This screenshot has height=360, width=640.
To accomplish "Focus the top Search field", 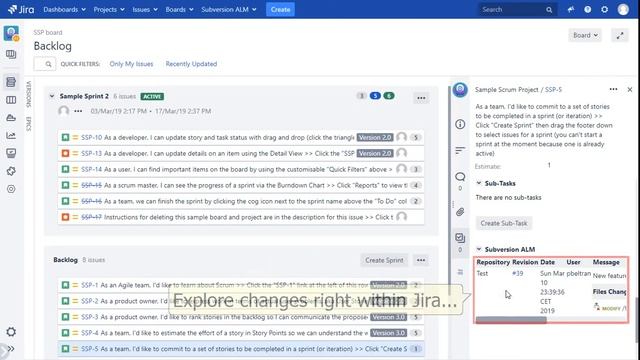I will 517,9.
